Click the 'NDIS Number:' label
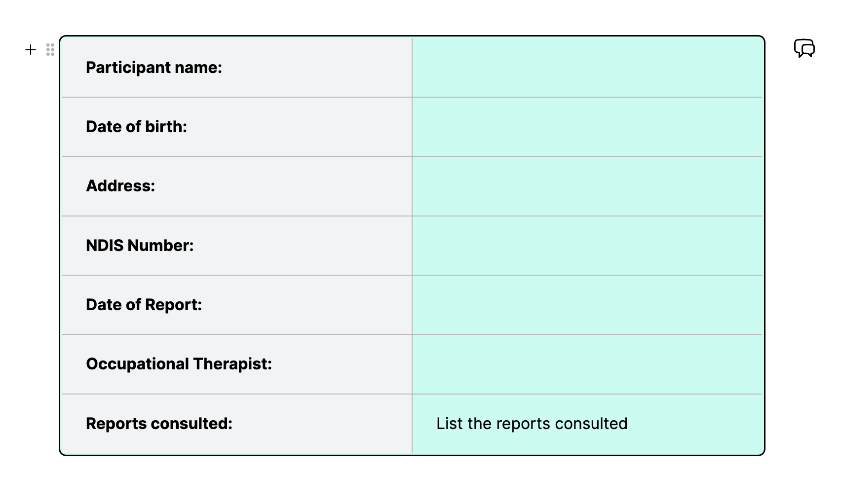This screenshot has height=504, width=842. pyautogui.click(x=140, y=246)
